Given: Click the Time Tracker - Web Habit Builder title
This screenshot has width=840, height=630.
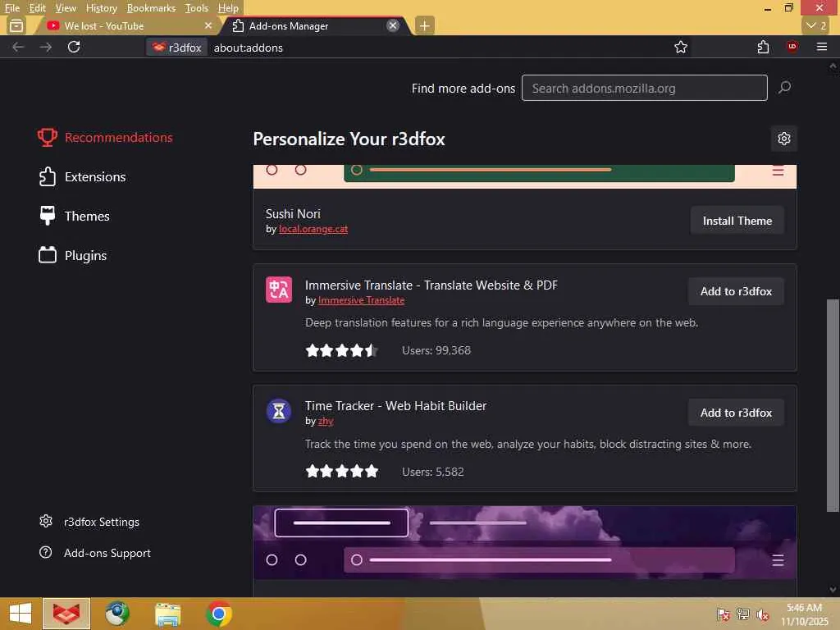Looking at the screenshot, I should pos(395,405).
